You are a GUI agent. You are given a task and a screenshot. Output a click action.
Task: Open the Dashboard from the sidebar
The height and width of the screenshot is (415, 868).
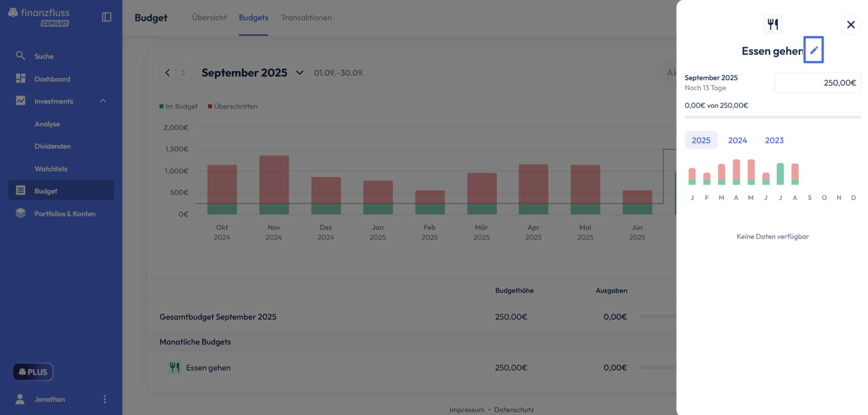point(52,79)
